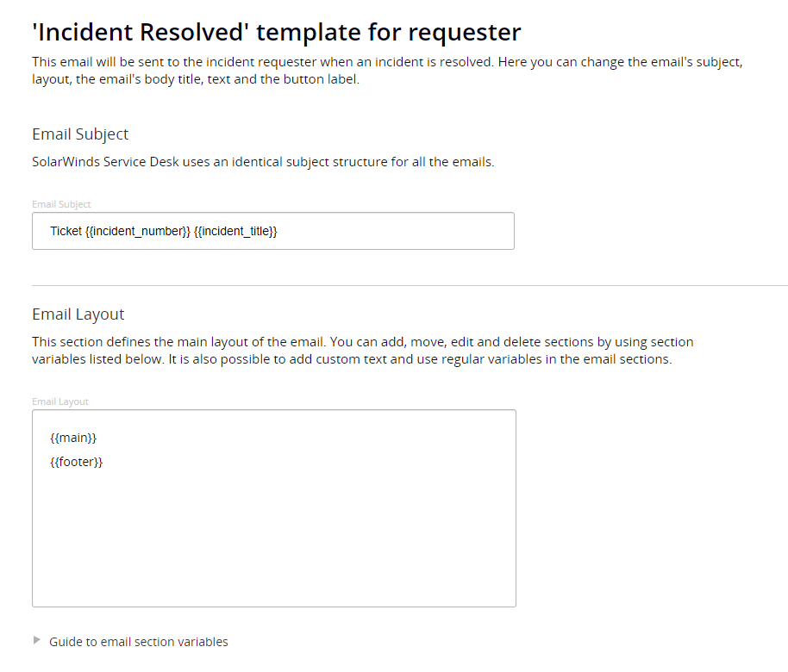788x672 pixels.
Task: Click the 'Email Layout' section heading
Action: [78, 314]
